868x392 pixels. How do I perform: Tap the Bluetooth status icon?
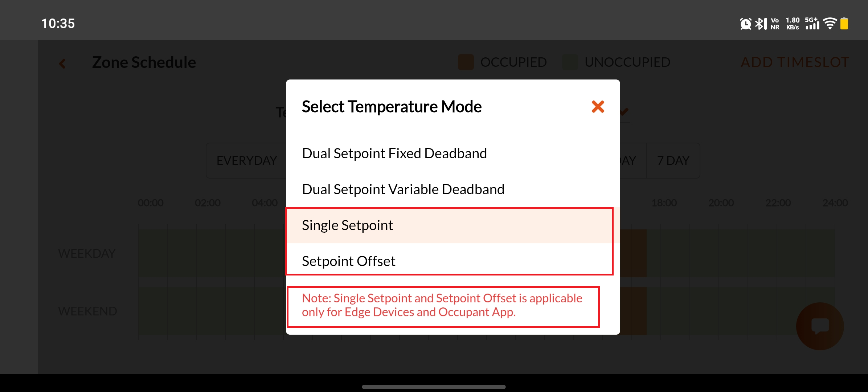[761, 24]
